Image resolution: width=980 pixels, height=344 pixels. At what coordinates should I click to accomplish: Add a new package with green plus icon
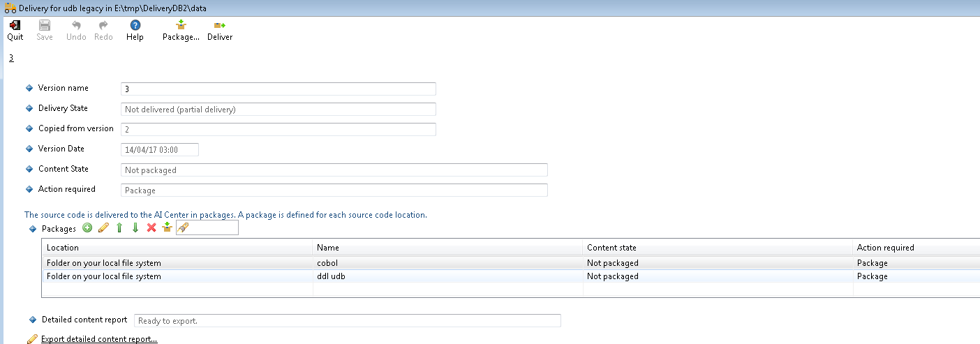87,227
